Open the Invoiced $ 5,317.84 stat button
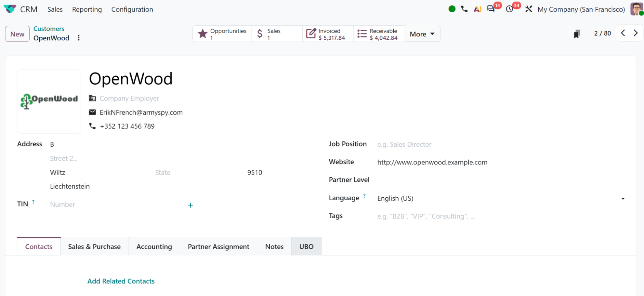Viewport: 644px width, 296px height. point(328,34)
